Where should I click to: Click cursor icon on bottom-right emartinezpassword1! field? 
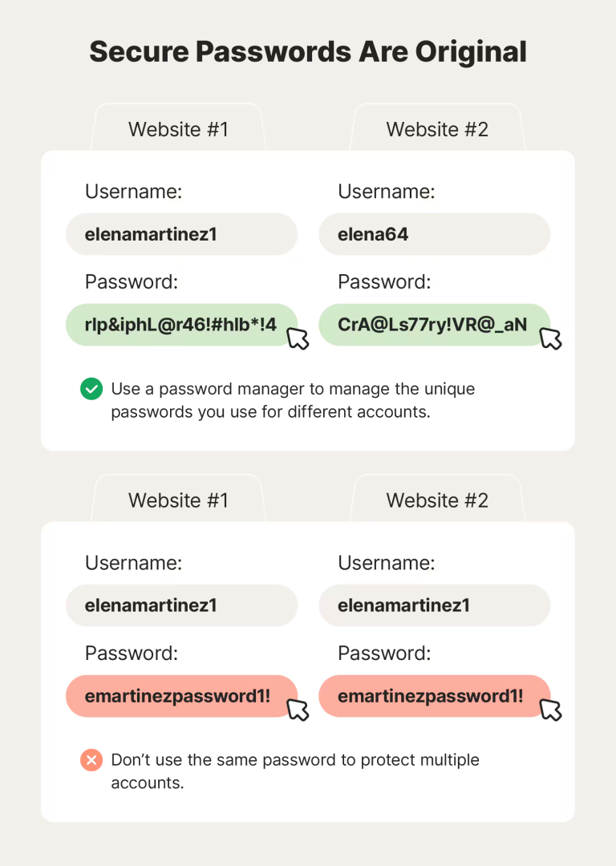pyautogui.click(x=551, y=710)
